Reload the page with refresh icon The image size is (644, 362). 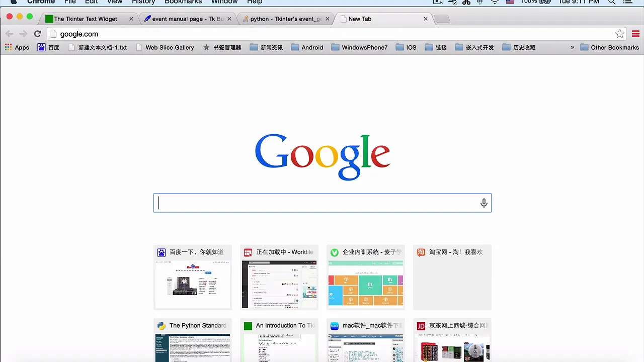click(37, 34)
